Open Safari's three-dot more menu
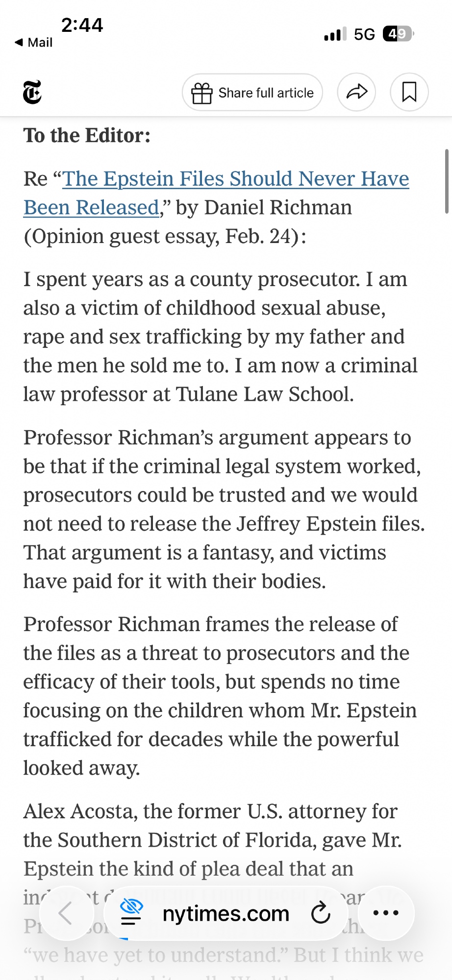 [x=386, y=913]
